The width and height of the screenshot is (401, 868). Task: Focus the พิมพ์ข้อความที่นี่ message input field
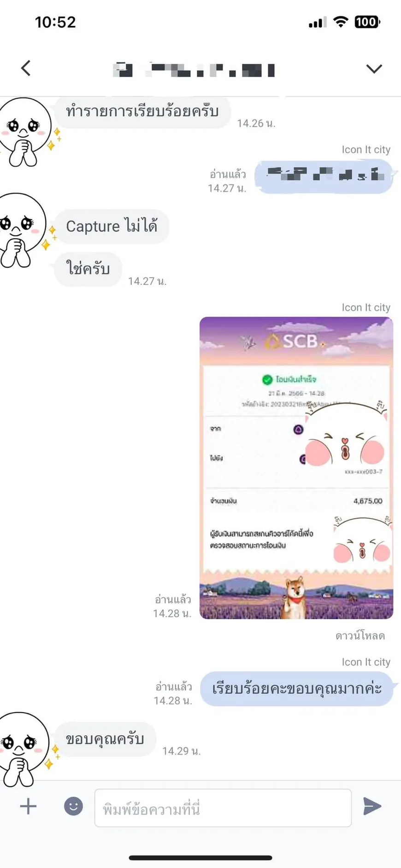pyautogui.click(x=223, y=808)
